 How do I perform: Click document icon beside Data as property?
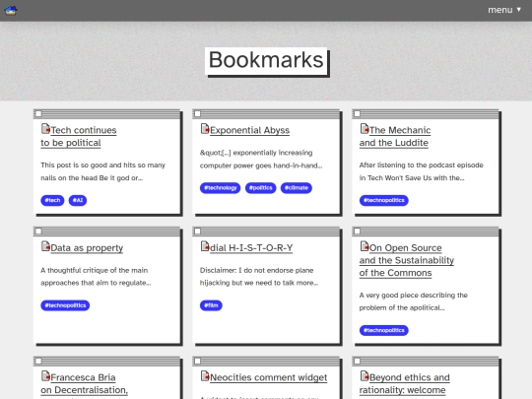click(x=45, y=246)
